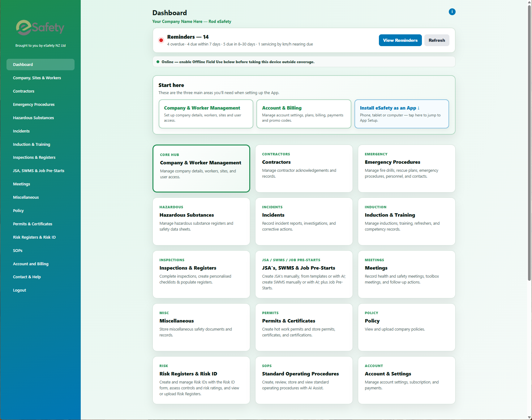
Task: Open Company, Sites & Workers sidebar item
Action: pyautogui.click(x=41, y=78)
